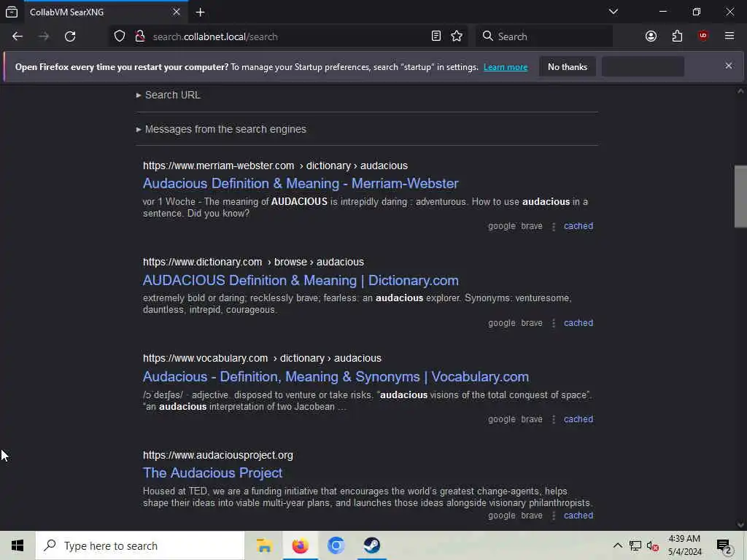This screenshot has height=560, width=747.
Task: Open cached link for Audacious Project result
Action: tap(578, 516)
